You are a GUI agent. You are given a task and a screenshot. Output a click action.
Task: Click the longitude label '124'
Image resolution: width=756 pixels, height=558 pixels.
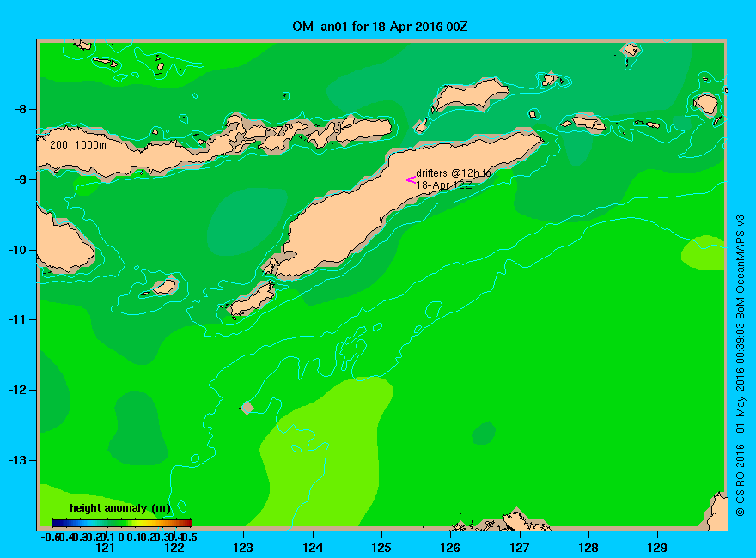(313, 548)
